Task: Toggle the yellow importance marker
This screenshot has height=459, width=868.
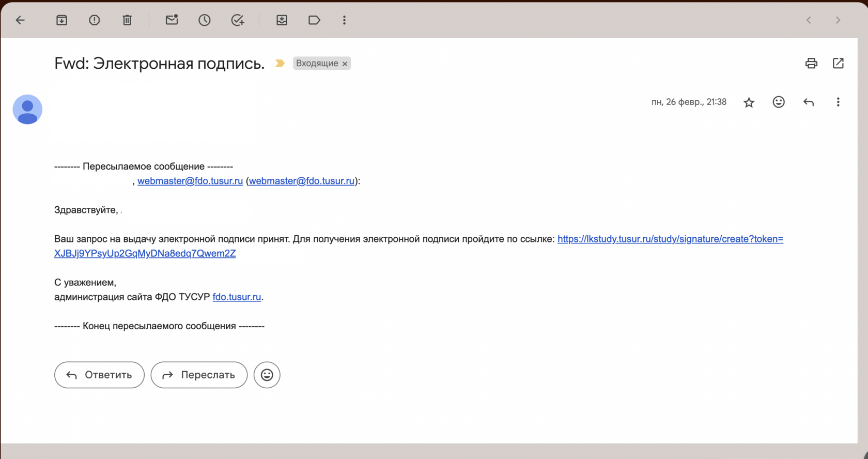Action: (x=280, y=63)
